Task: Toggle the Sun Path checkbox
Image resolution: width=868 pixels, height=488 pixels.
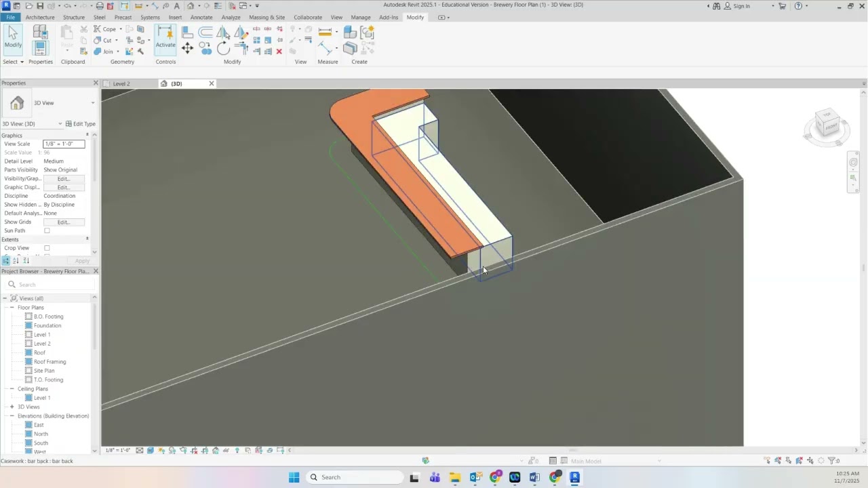Action: (47, 231)
